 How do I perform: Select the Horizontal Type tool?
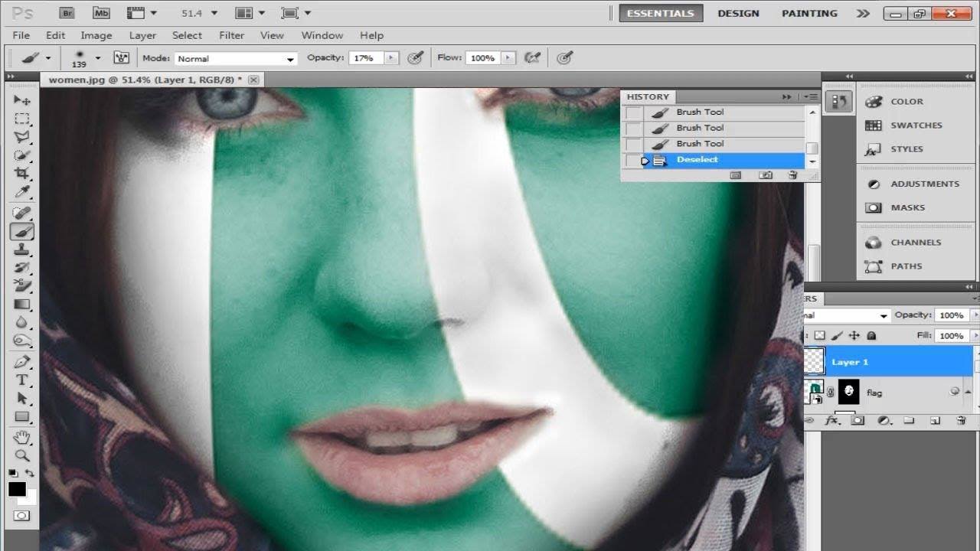[x=22, y=380]
